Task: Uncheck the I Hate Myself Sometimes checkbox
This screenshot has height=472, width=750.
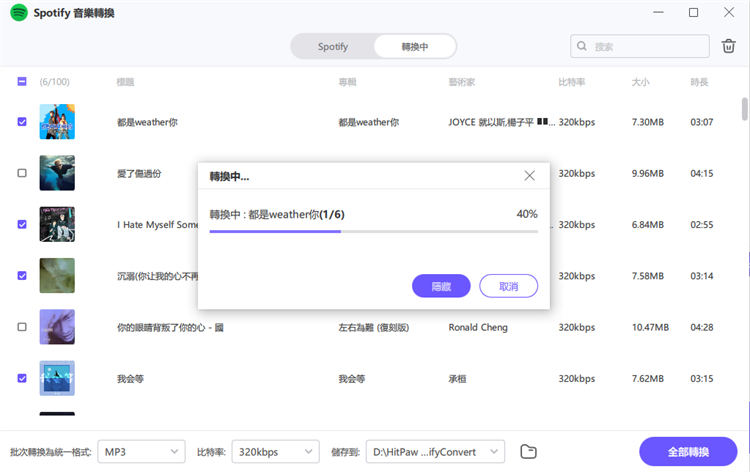Action: 22,224
